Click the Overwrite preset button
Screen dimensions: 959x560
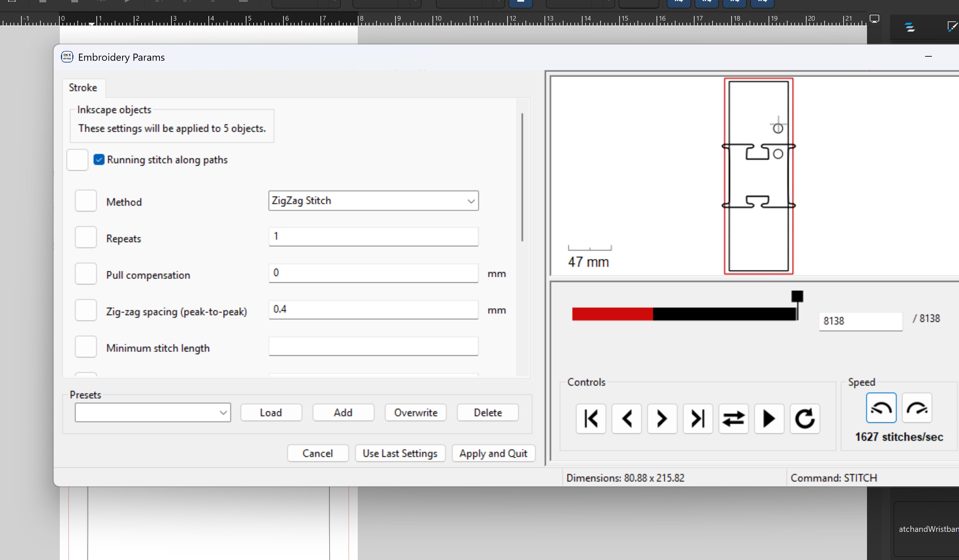[416, 413]
